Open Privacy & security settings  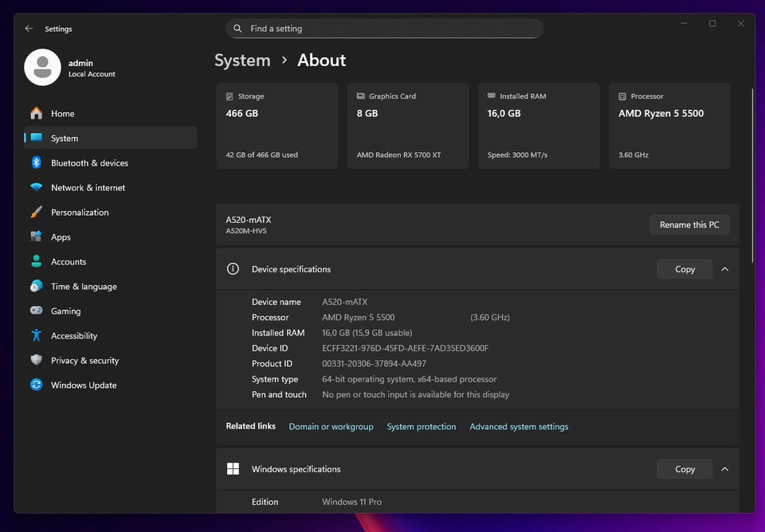[x=84, y=361]
